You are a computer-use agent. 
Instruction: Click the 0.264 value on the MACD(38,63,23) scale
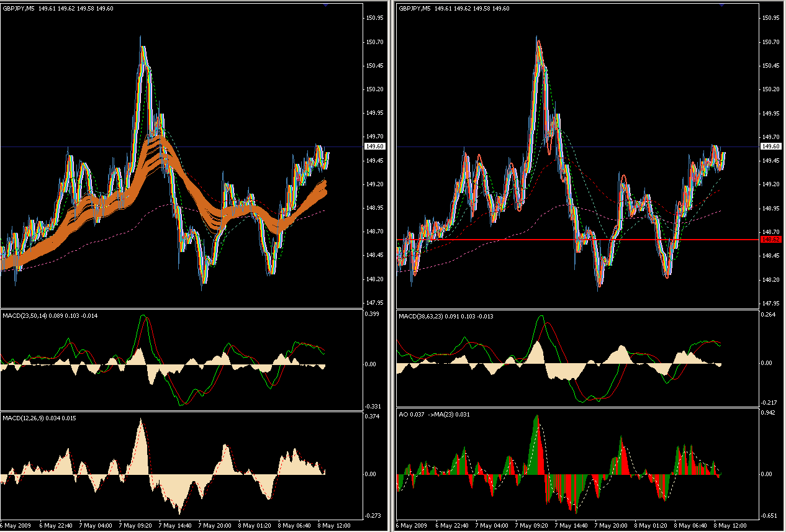(x=769, y=314)
